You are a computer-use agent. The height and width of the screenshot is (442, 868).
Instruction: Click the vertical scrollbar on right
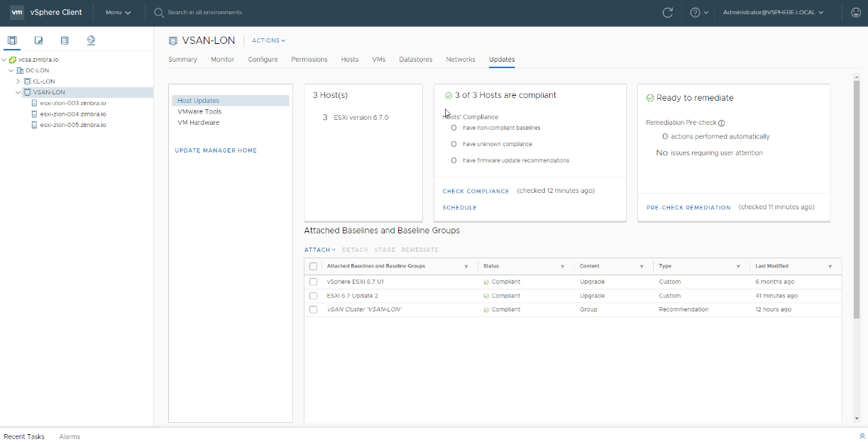857,199
